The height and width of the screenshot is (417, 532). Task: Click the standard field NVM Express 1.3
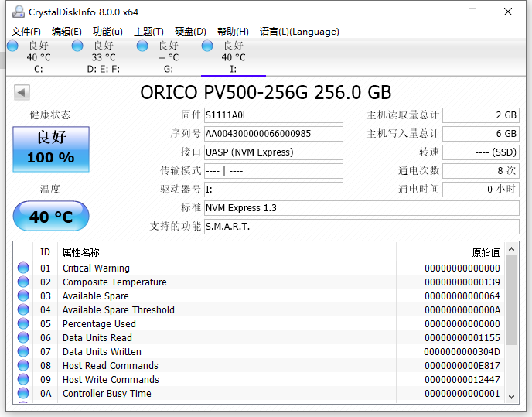click(362, 208)
